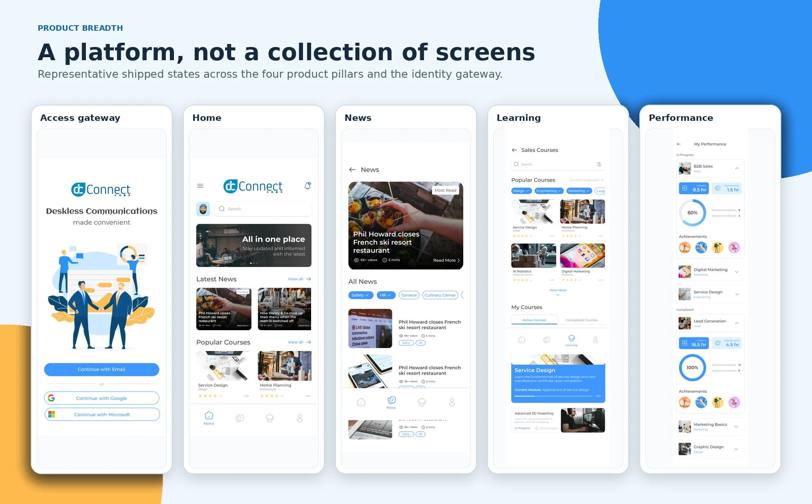This screenshot has width=812, height=504.
Task: Go back using arrow beside News title
Action: click(352, 170)
